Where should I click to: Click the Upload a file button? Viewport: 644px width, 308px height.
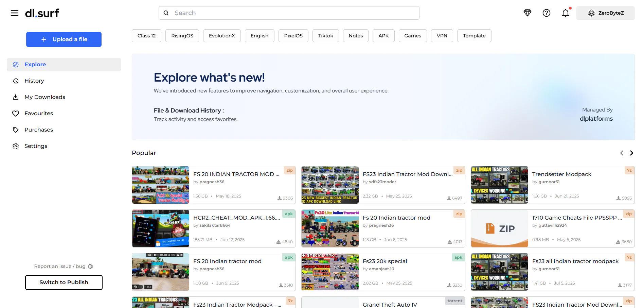64,39
